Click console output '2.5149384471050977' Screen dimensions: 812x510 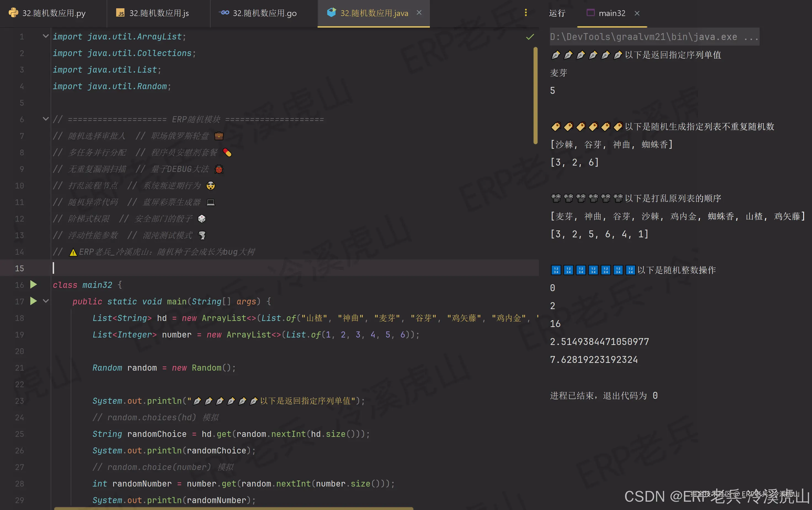599,342
